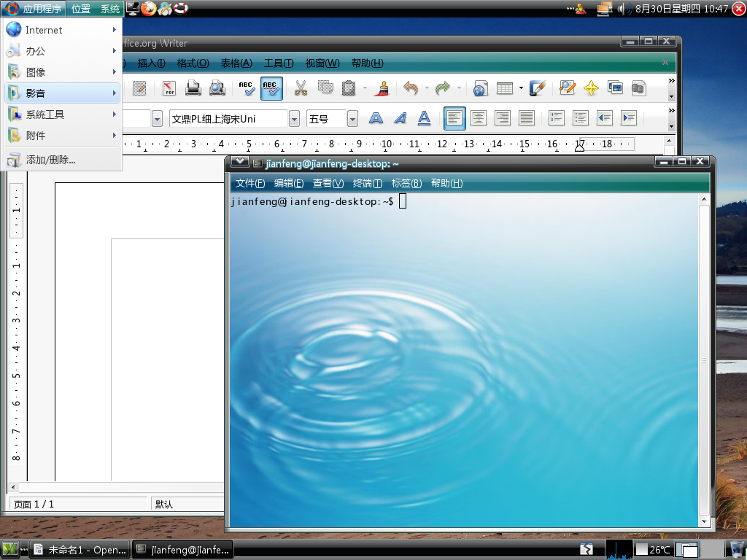Click the Copy icon in Writer toolbar
The height and width of the screenshot is (560, 747).
(x=325, y=88)
